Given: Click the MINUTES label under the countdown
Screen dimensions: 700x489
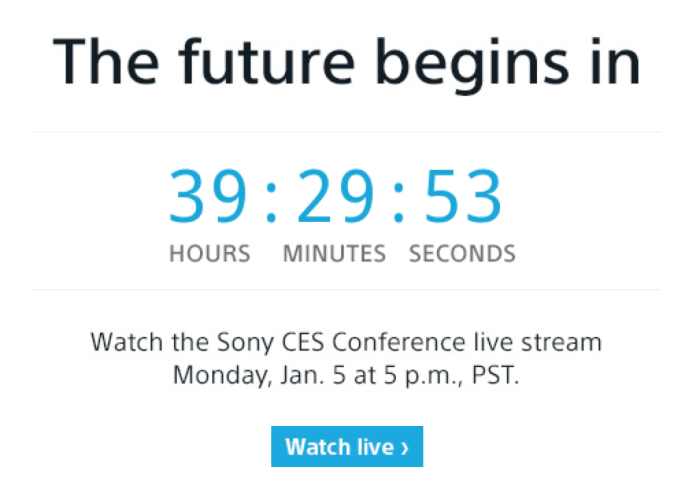Looking at the screenshot, I should (x=334, y=254).
